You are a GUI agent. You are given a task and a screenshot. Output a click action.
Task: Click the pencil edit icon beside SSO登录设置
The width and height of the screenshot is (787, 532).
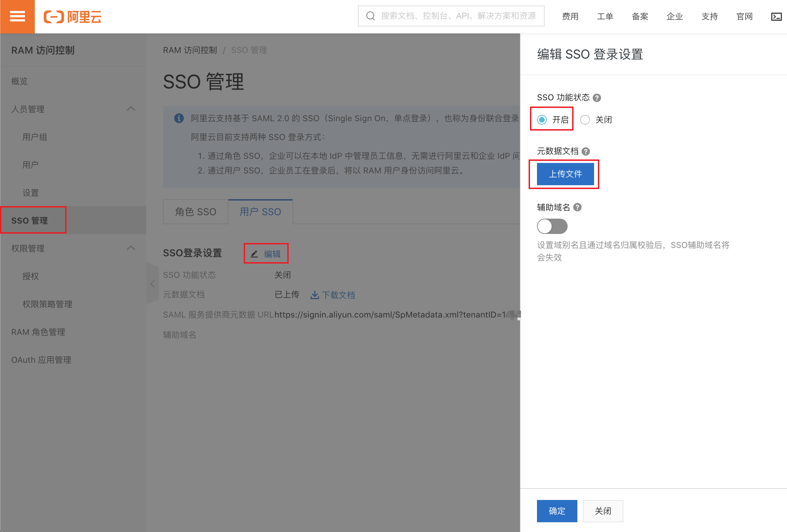click(x=254, y=253)
